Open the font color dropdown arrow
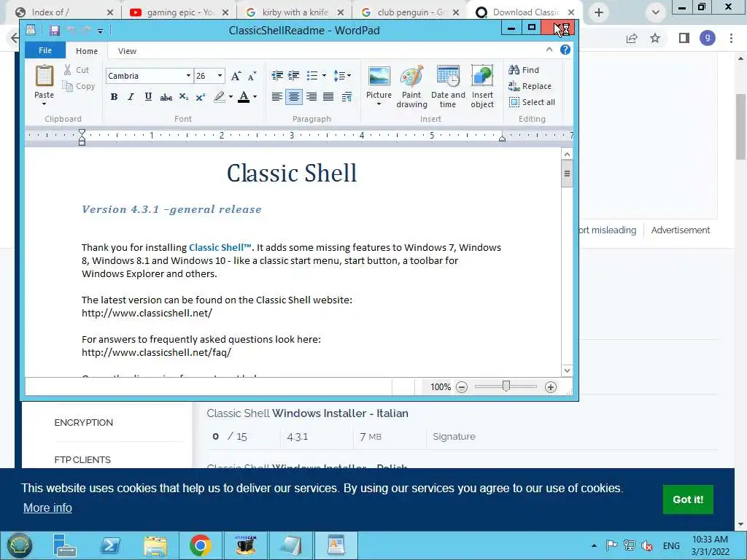Image resolution: width=747 pixels, height=560 pixels. pos(255,97)
